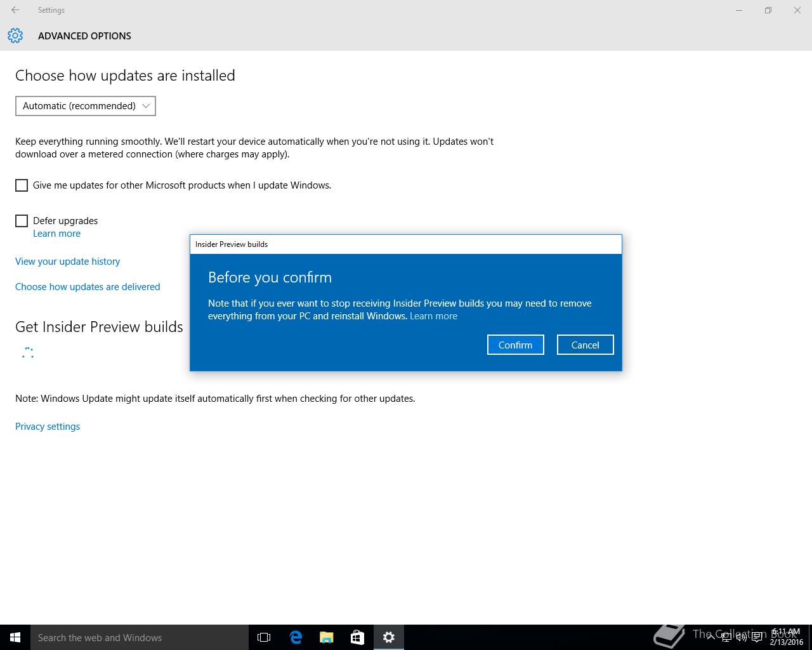This screenshot has height=650, width=812.
Task: Open the Action Center notifications icon
Action: pyautogui.click(x=757, y=637)
